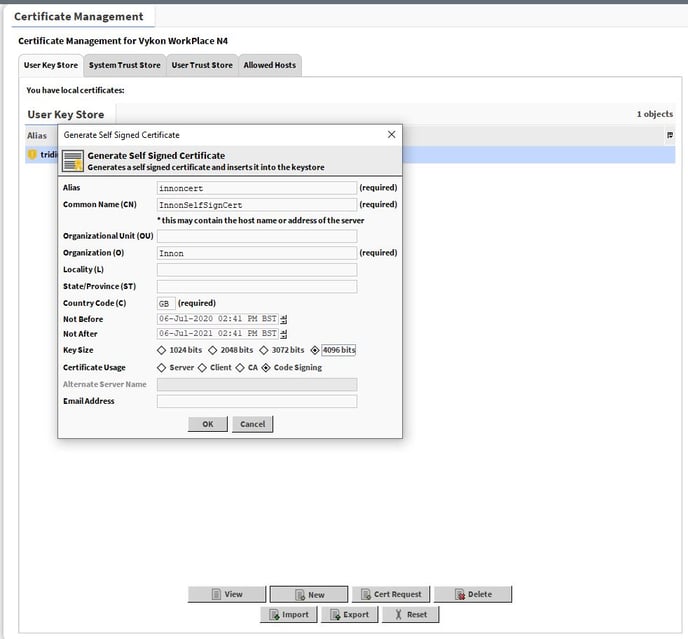Screen dimensions: 688x639
Task: Click the Certificate Management title tab
Action: (79, 17)
